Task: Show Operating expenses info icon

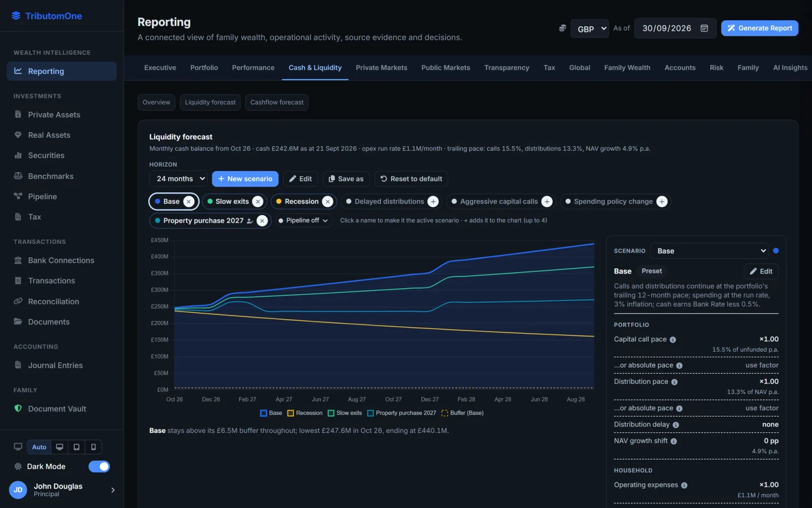Action: pyautogui.click(x=684, y=486)
